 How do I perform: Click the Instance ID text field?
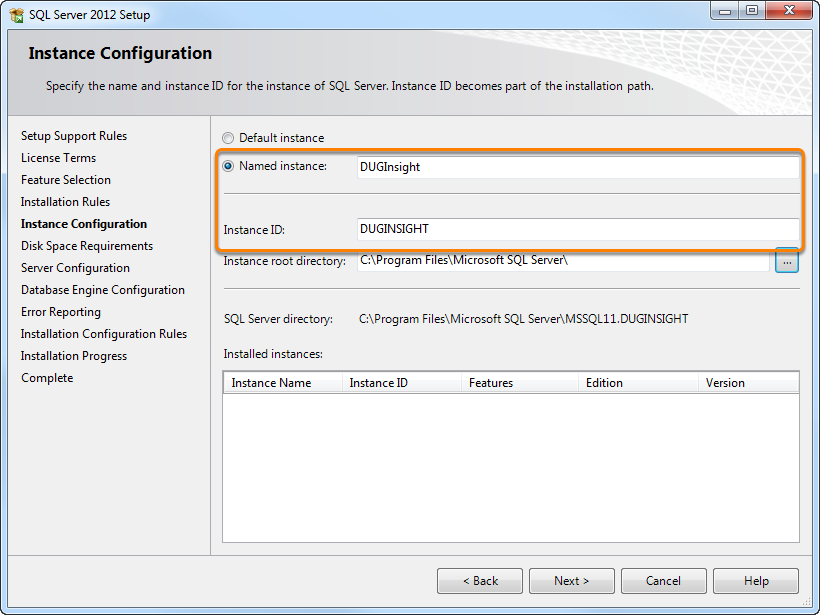[578, 229]
